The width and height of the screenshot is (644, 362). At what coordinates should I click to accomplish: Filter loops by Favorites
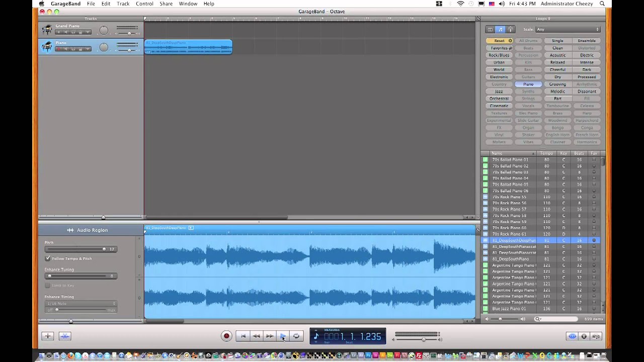point(499,48)
